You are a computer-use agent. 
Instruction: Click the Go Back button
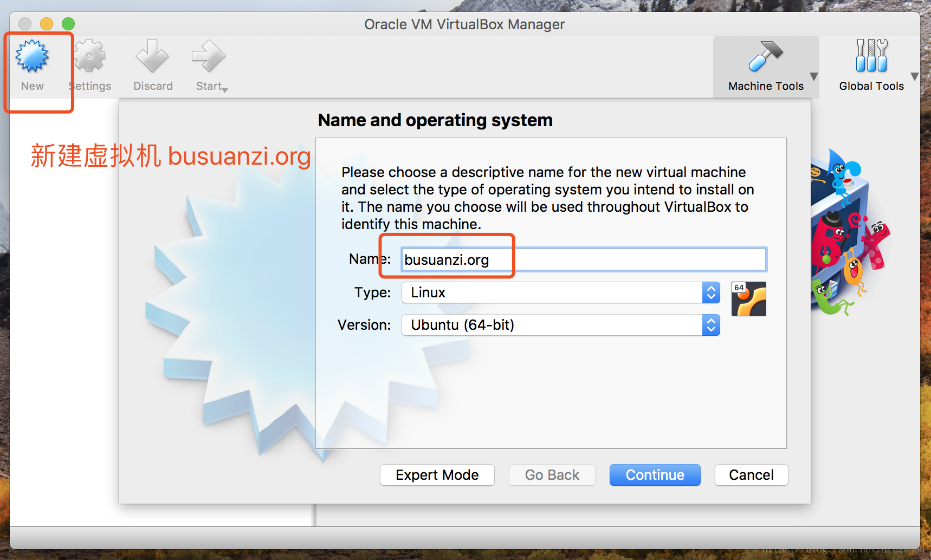pyautogui.click(x=552, y=475)
